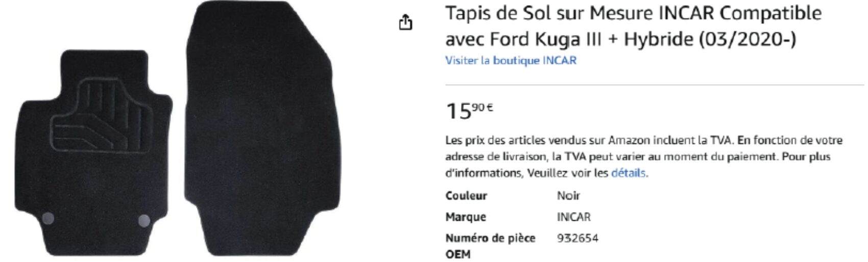The width and height of the screenshot is (868, 262).
Task: Open the détails link about TVA
Action: pos(629,173)
